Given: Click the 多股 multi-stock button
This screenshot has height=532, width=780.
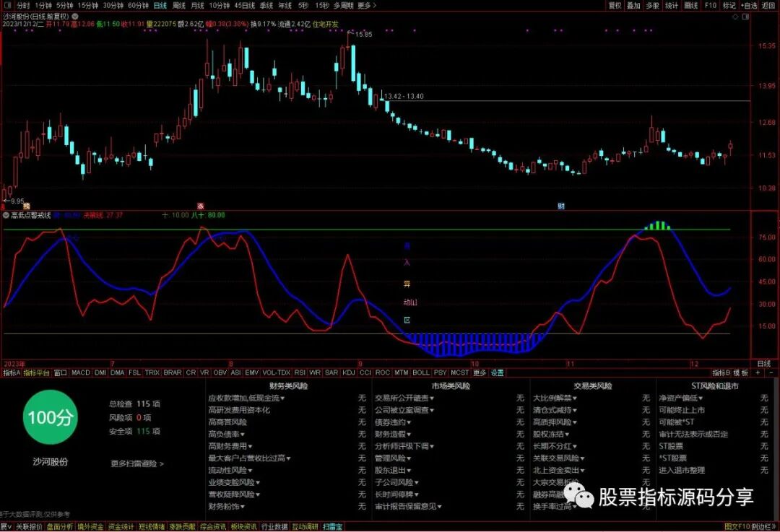Looking at the screenshot, I should tap(652, 6).
